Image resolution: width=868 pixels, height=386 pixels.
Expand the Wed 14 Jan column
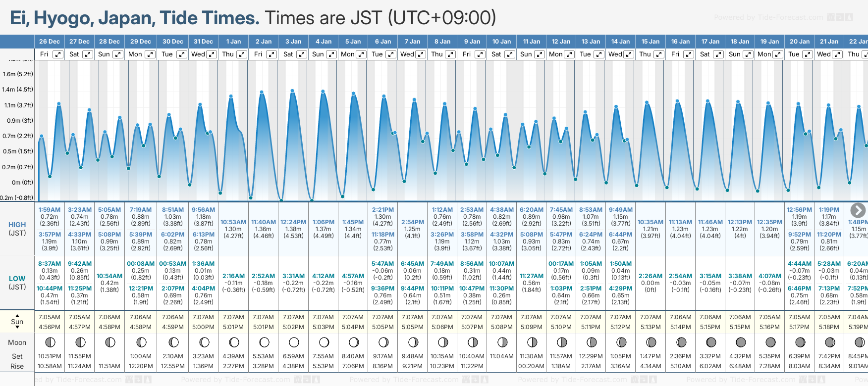point(628,54)
